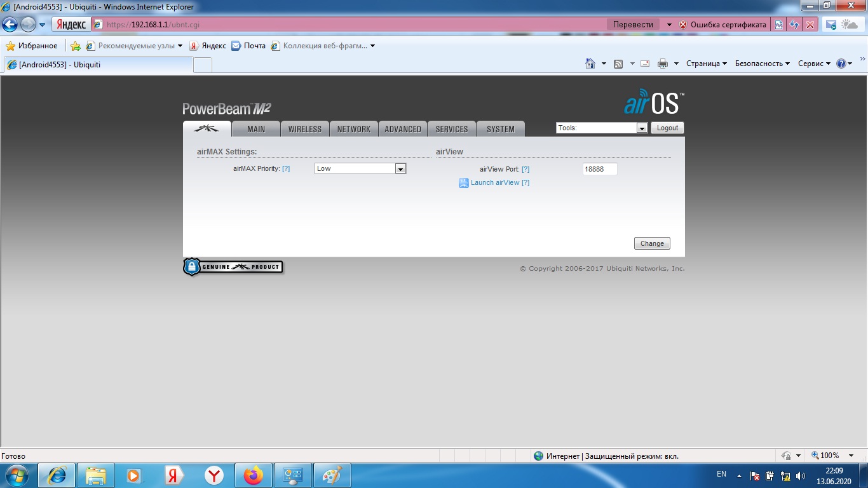Switch to the MAIN tab
868x488 pixels.
point(256,129)
